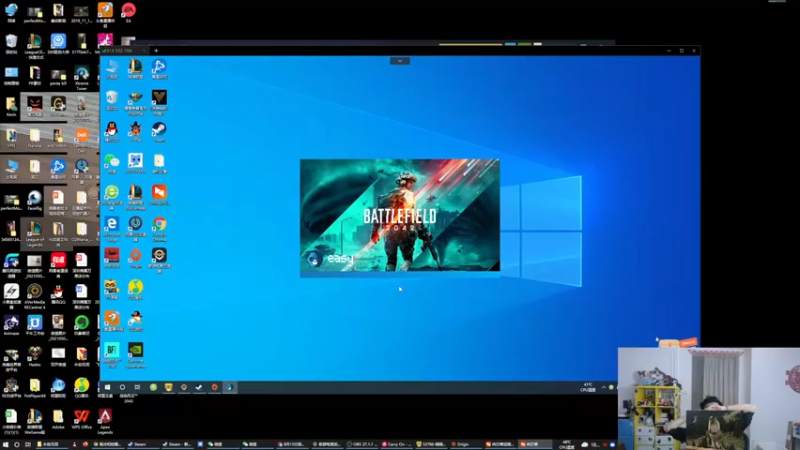
Task: Click Battlefield launcher icon in remote taskbar
Action: [x=230, y=387]
